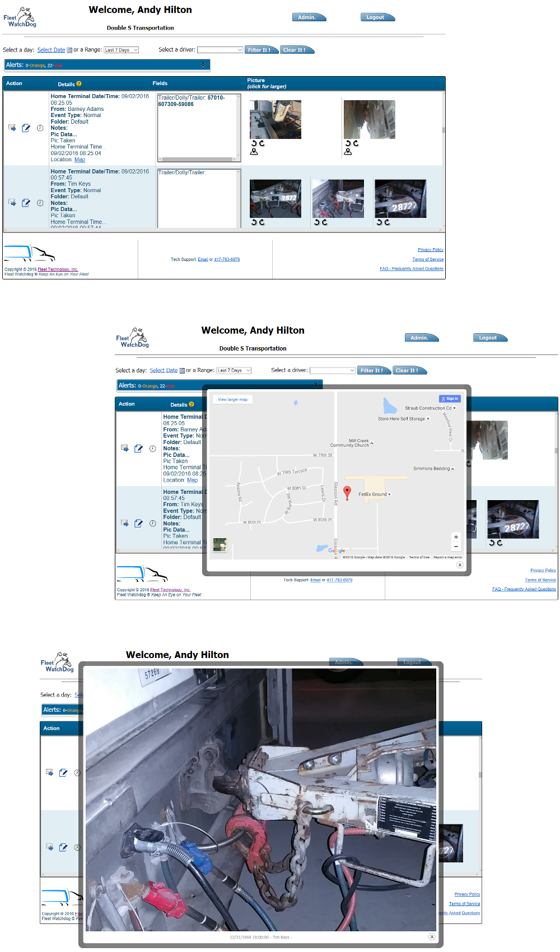The height and width of the screenshot is (952, 560).
Task: Click Clear It! button on the unobstructed page
Action: click(x=297, y=50)
